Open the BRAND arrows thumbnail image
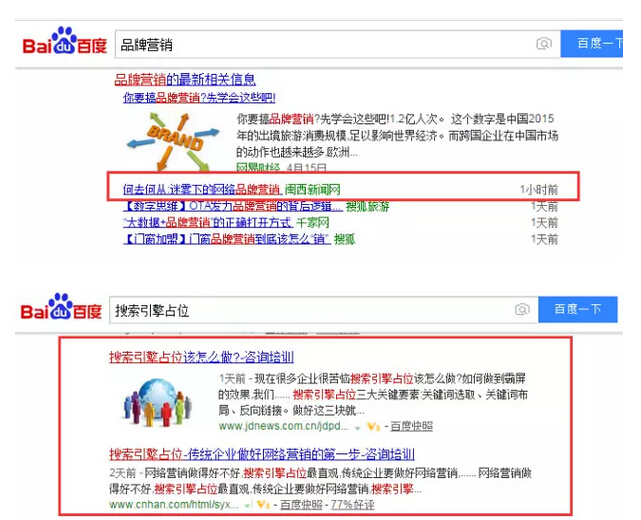The height and width of the screenshot is (520, 641). 173,141
